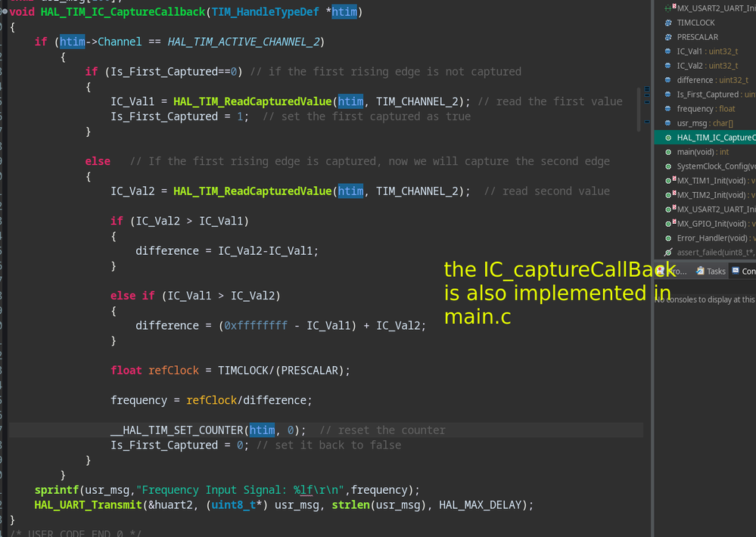The image size is (756, 537).
Task: Click HAL_TIM_ACTIVE_CHANNEL_2 constant in code
Action: tap(244, 42)
